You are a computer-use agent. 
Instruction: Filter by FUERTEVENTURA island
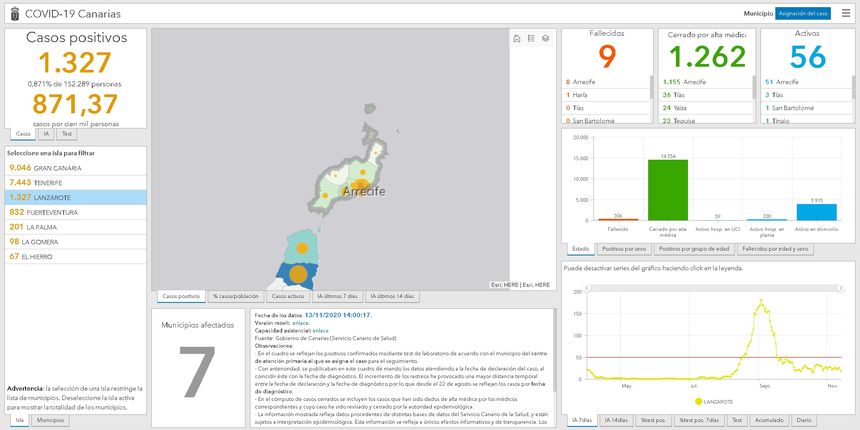tap(76, 212)
